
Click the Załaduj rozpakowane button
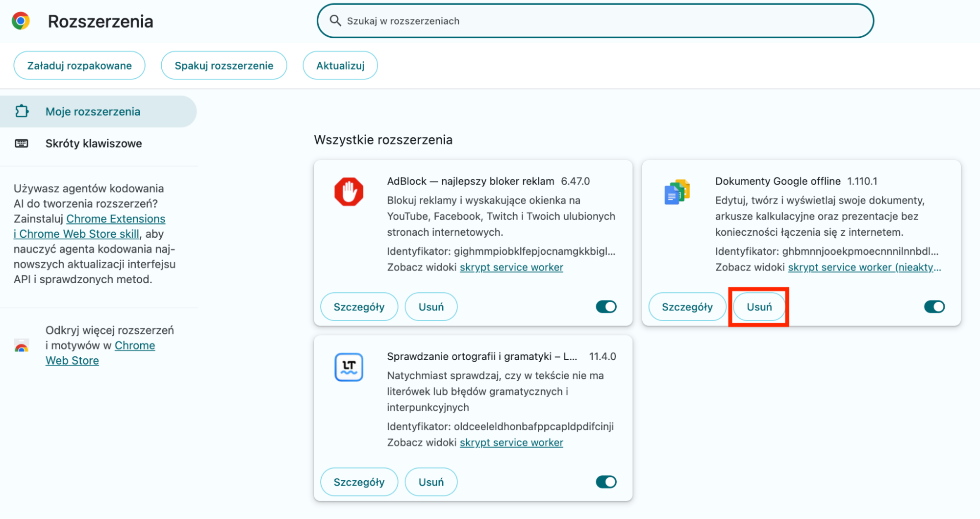79,66
